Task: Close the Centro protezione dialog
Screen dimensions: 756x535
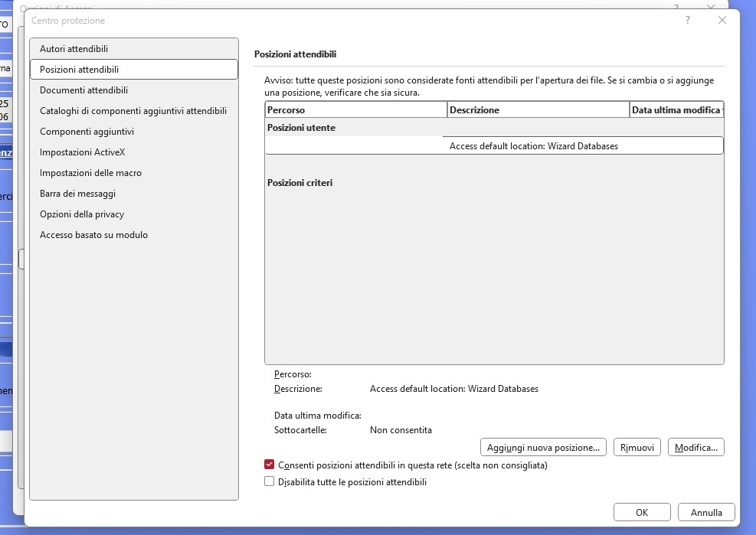Action: (722, 20)
